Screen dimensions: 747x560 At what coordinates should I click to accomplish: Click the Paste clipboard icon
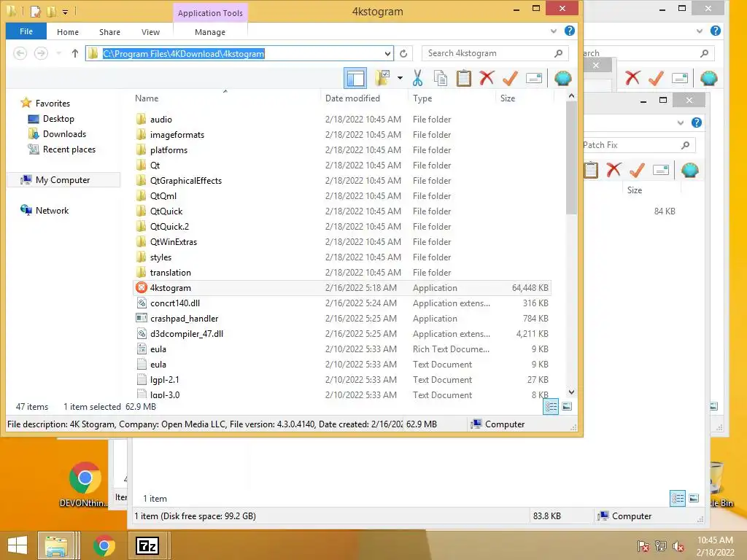pos(463,78)
